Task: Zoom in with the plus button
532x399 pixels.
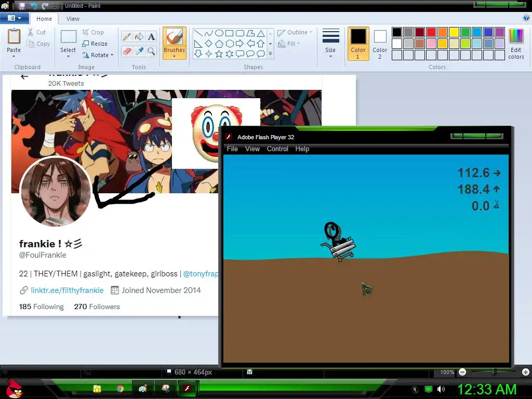Action: 526,372
